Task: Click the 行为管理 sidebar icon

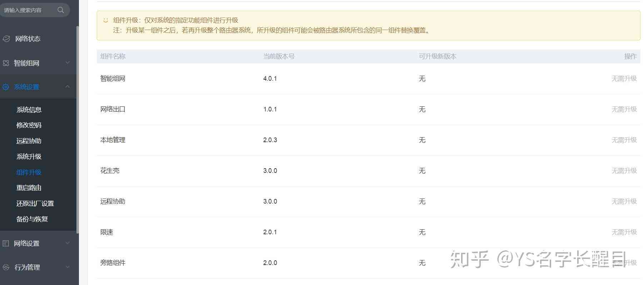Action: pyautogui.click(x=6, y=267)
